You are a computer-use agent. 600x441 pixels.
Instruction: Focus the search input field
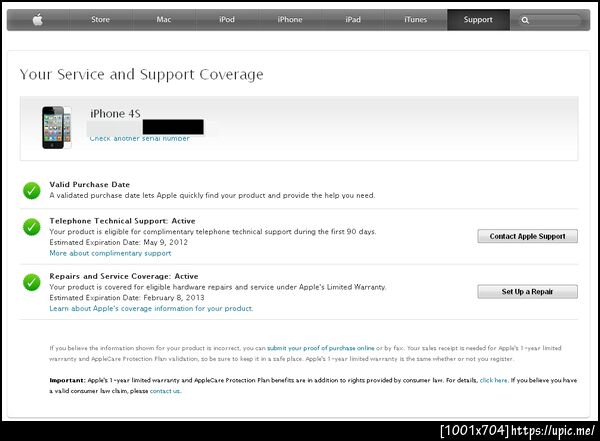pyautogui.click(x=550, y=20)
